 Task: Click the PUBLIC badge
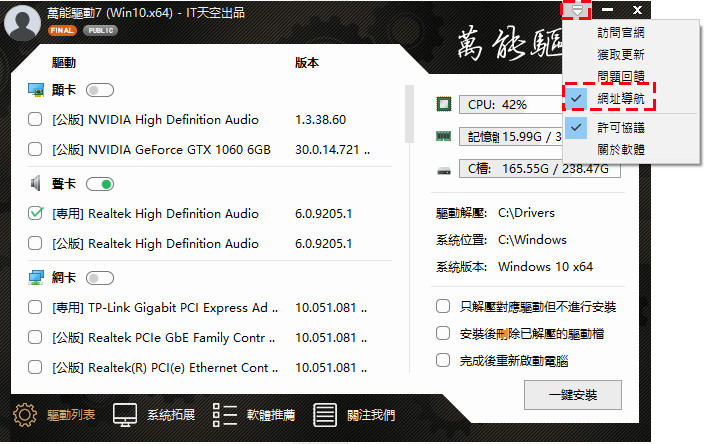(101, 31)
